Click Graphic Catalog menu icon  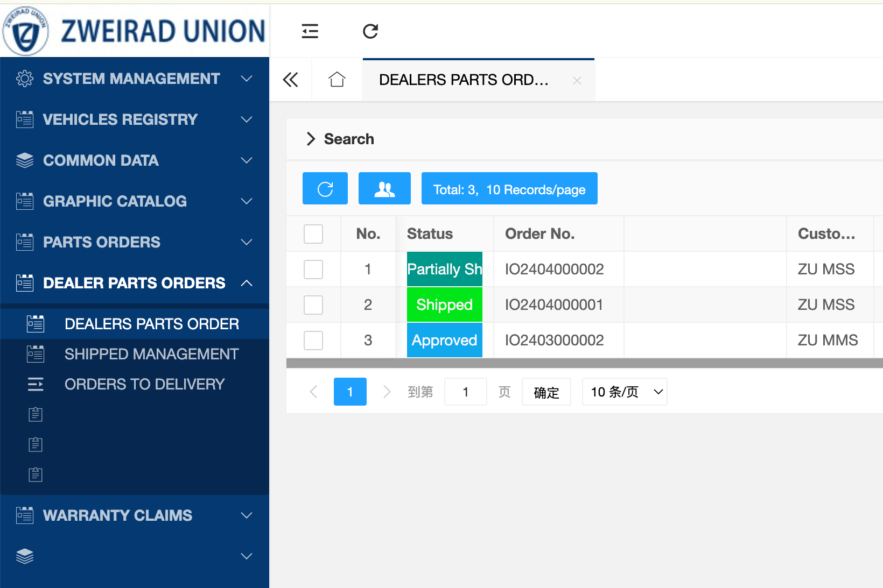pos(25,201)
